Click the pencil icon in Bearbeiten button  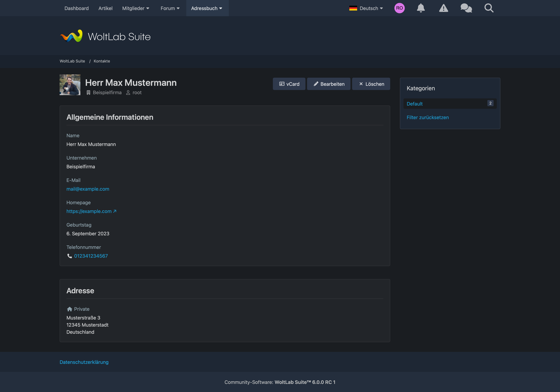316,84
